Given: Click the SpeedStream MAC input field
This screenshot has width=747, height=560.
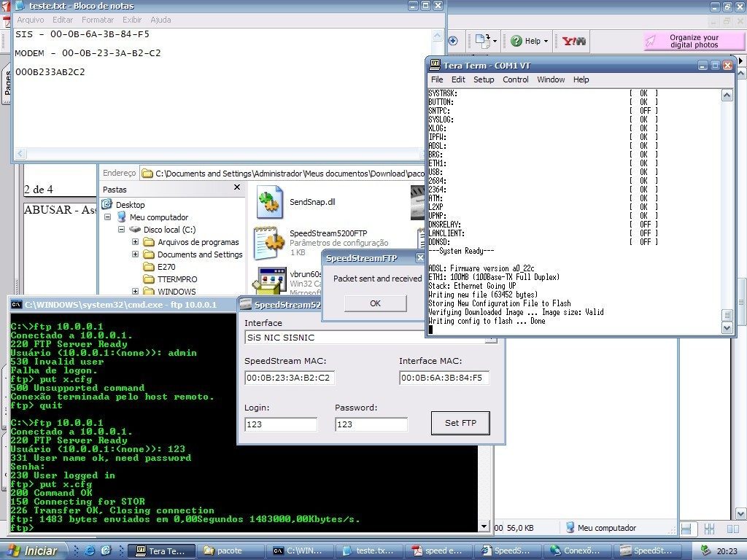Looking at the screenshot, I should tap(290, 378).
